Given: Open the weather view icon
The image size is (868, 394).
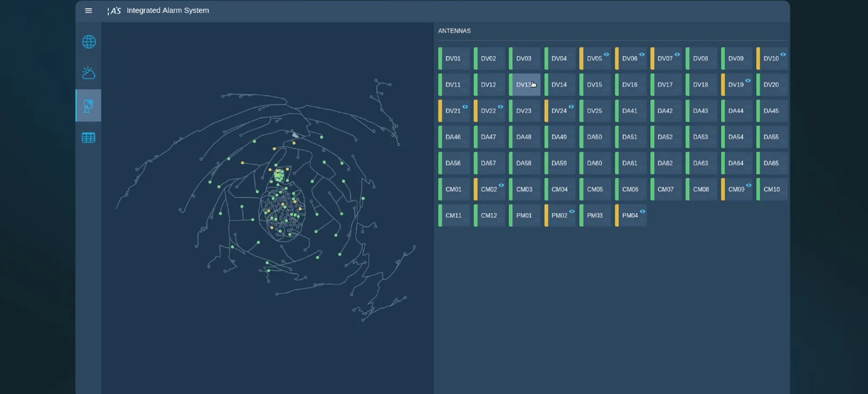Looking at the screenshot, I should coord(89,73).
